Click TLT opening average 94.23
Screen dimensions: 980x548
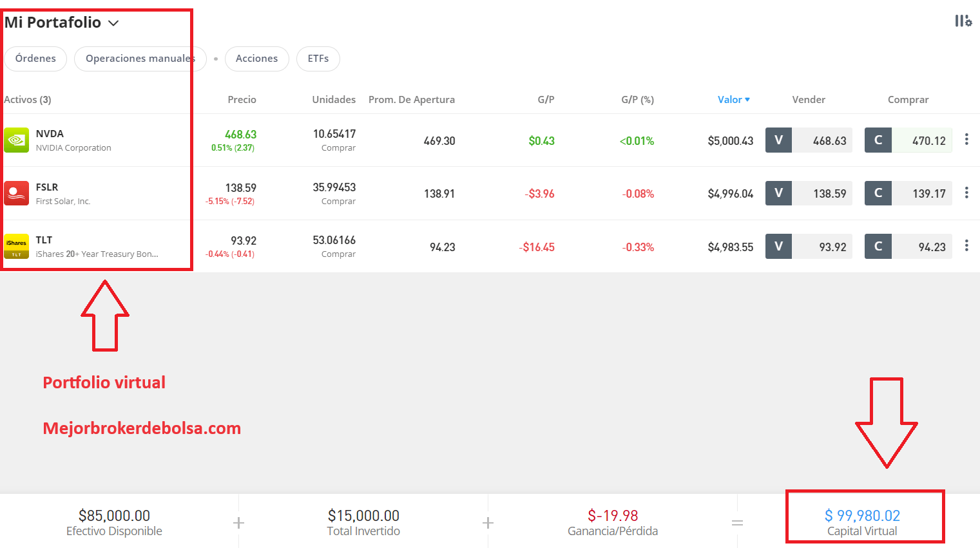tap(443, 247)
